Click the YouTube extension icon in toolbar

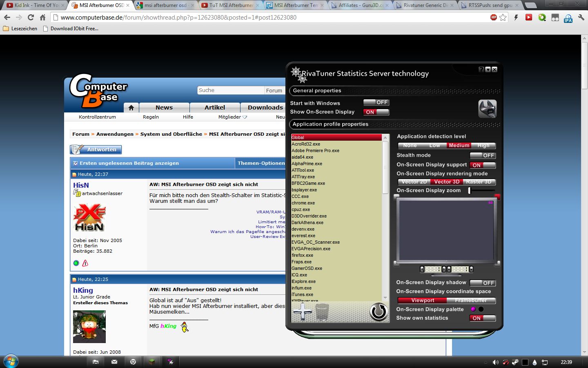click(x=529, y=18)
